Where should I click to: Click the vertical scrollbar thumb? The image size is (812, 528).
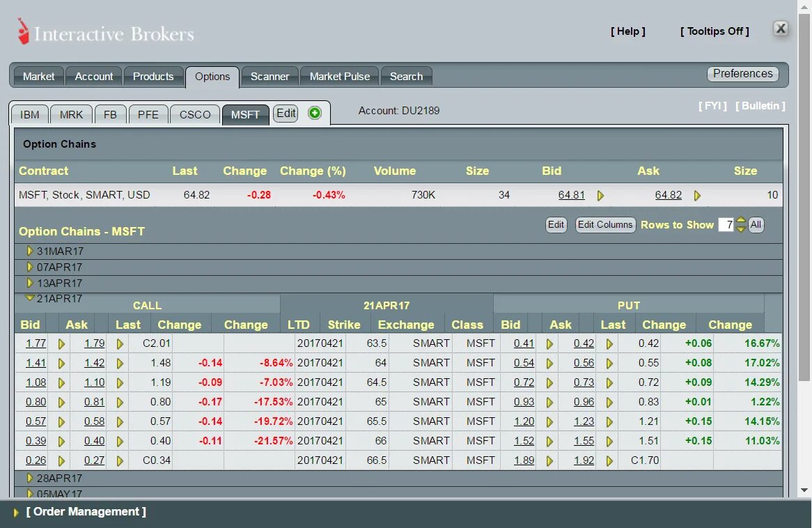(x=804, y=198)
